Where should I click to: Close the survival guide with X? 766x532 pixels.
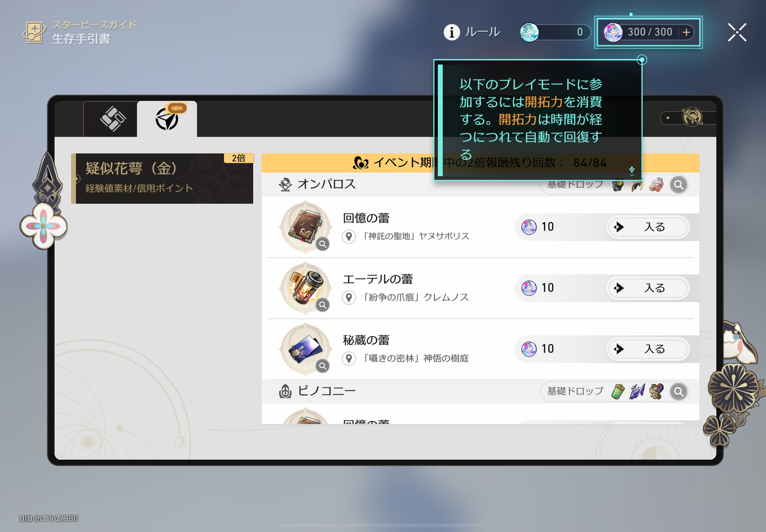pos(737,32)
